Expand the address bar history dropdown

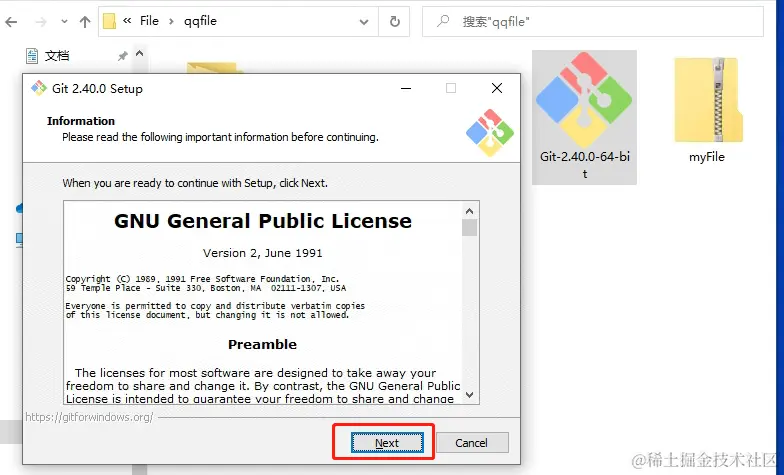point(364,22)
